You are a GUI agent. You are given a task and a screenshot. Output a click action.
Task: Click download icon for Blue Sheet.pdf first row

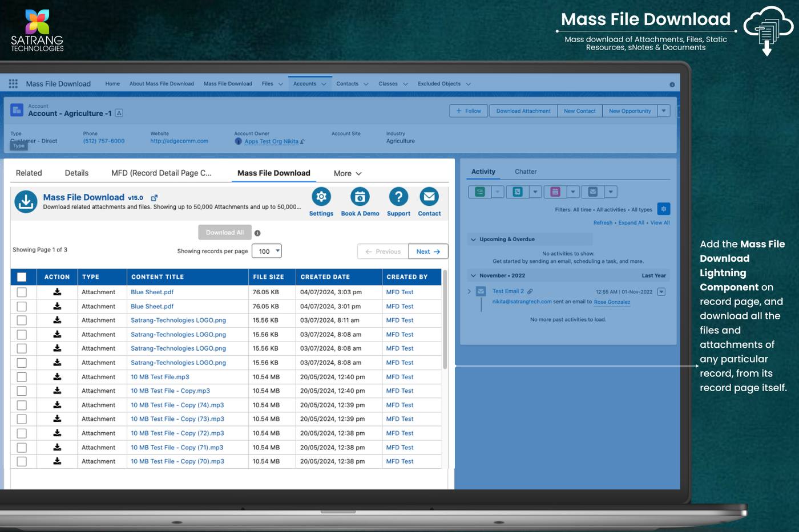(x=57, y=292)
